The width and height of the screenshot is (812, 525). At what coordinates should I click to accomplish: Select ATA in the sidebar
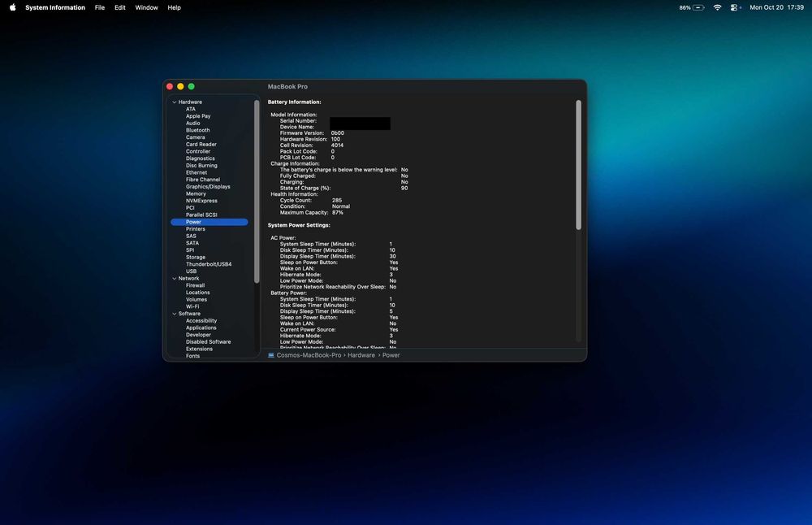click(191, 109)
